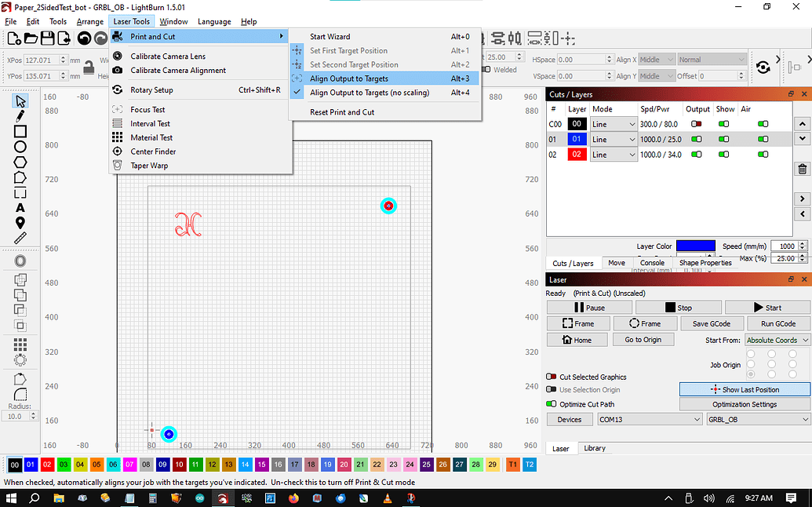Image resolution: width=812 pixels, height=507 pixels.
Task: Toggle Use Selection Origin switch
Action: point(552,389)
